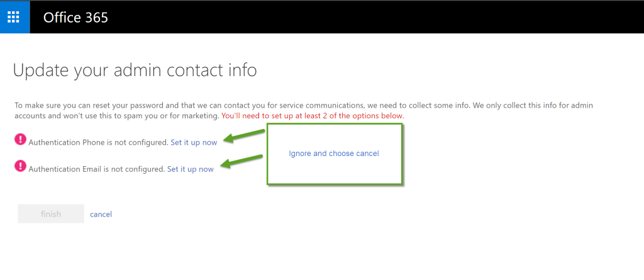The image size is (644, 280).
Task: Click the pink alert icon beside Authentication Phone
Action: pos(20,140)
